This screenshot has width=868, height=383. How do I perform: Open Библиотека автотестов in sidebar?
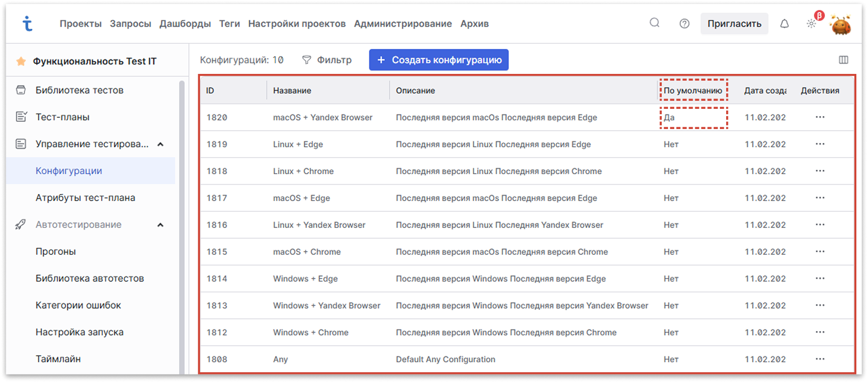point(89,278)
